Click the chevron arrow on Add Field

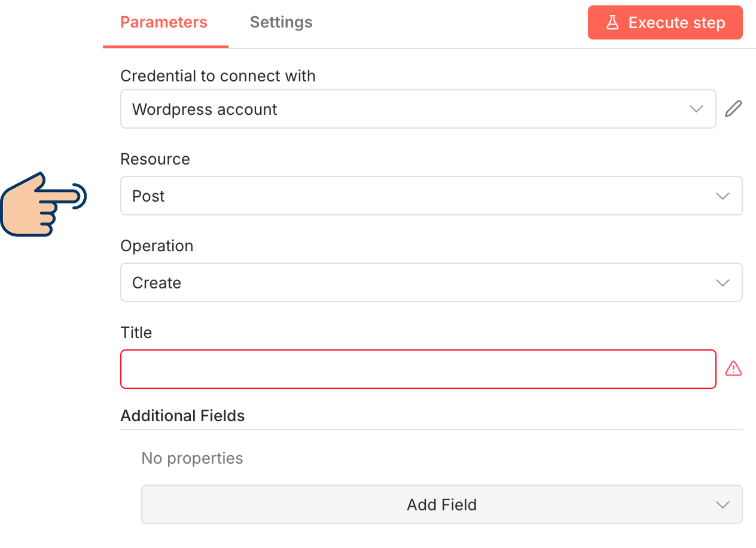(x=723, y=504)
